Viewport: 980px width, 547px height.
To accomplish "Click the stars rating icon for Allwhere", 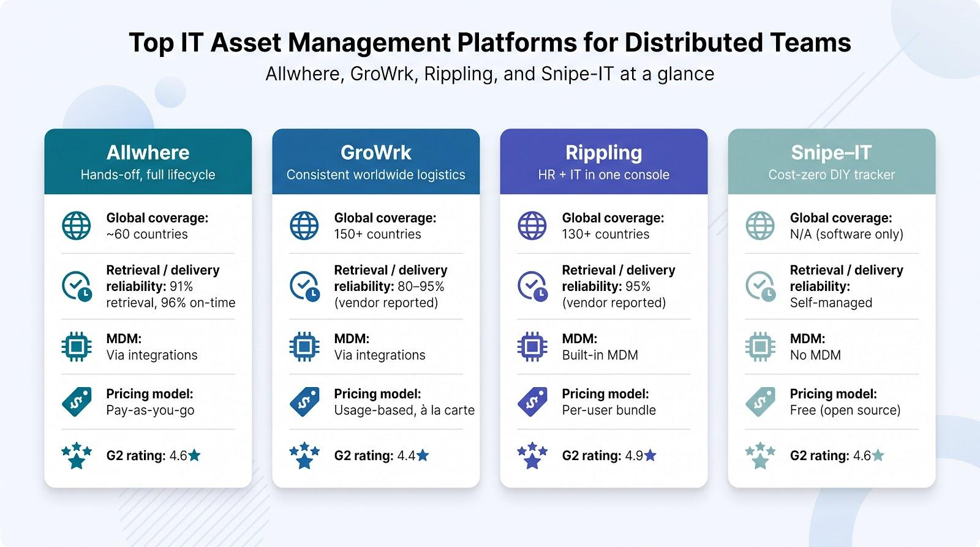I will 77,456.
